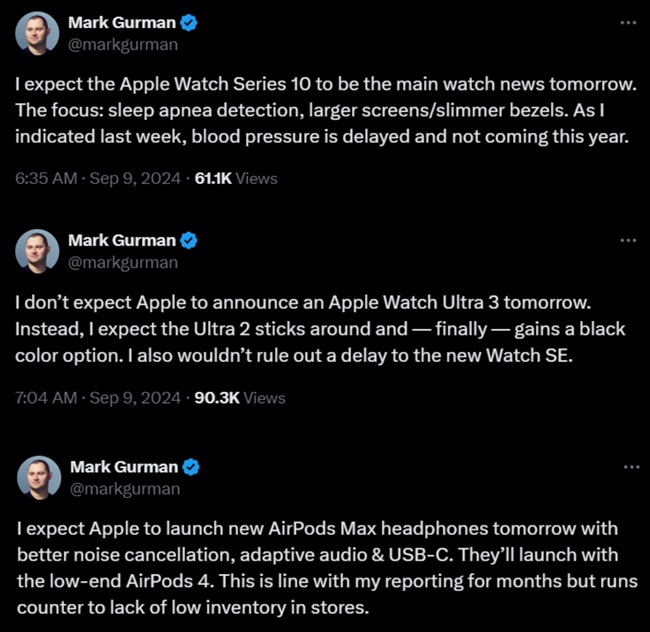Open Mark Gurman's avatar on the second tweet
This screenshot has height=632, width=650.
point(37,251)
